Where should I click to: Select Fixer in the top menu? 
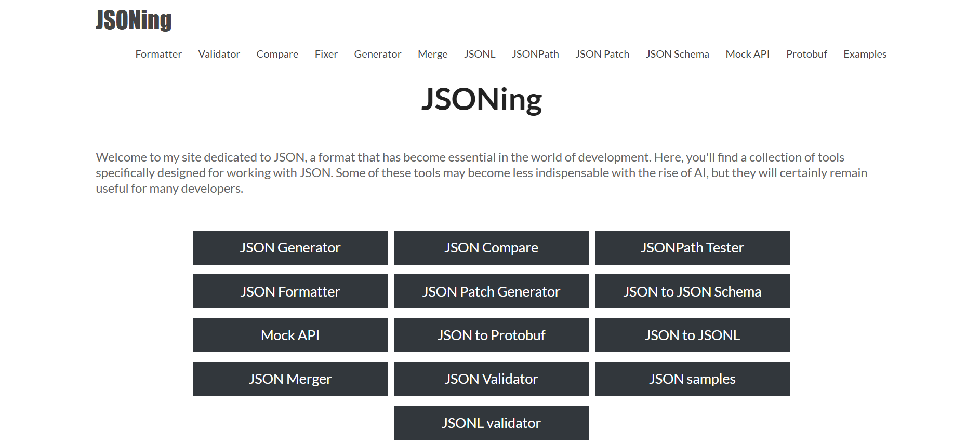tap(326, 54)
